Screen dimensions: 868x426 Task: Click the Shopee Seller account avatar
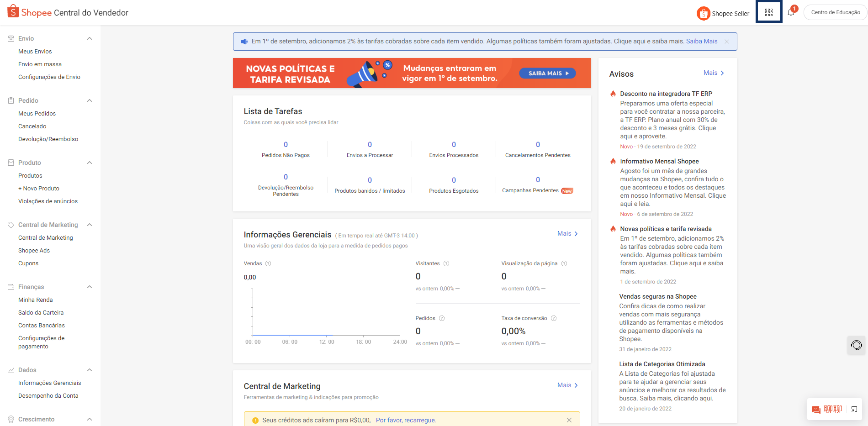(x=703, y=13)
